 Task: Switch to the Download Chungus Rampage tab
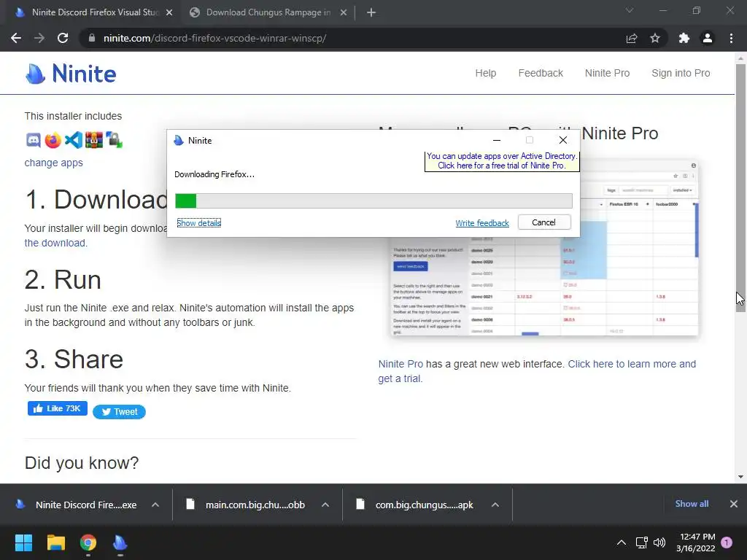point(268,12)
